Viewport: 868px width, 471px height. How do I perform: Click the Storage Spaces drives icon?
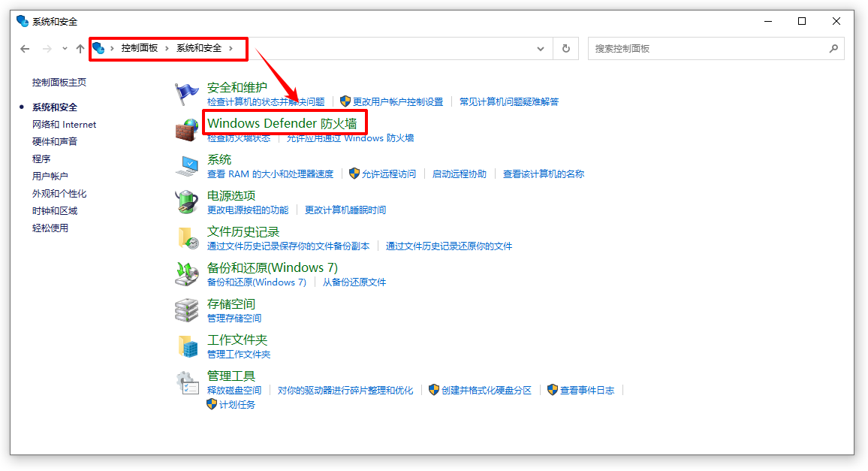(186, 310)
